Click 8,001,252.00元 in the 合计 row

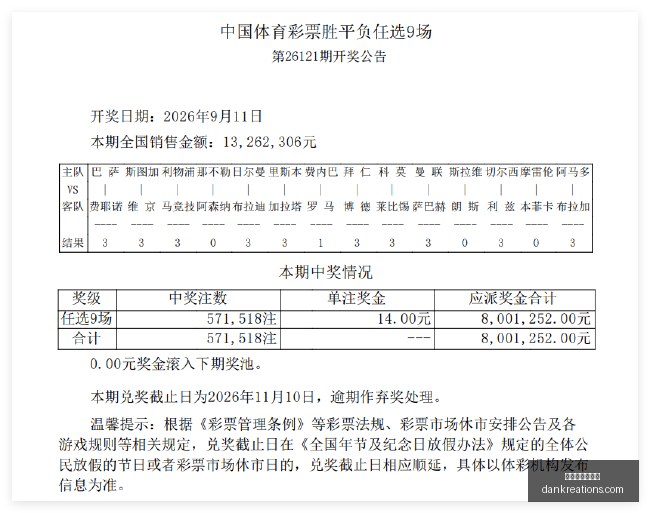(536, 338)
